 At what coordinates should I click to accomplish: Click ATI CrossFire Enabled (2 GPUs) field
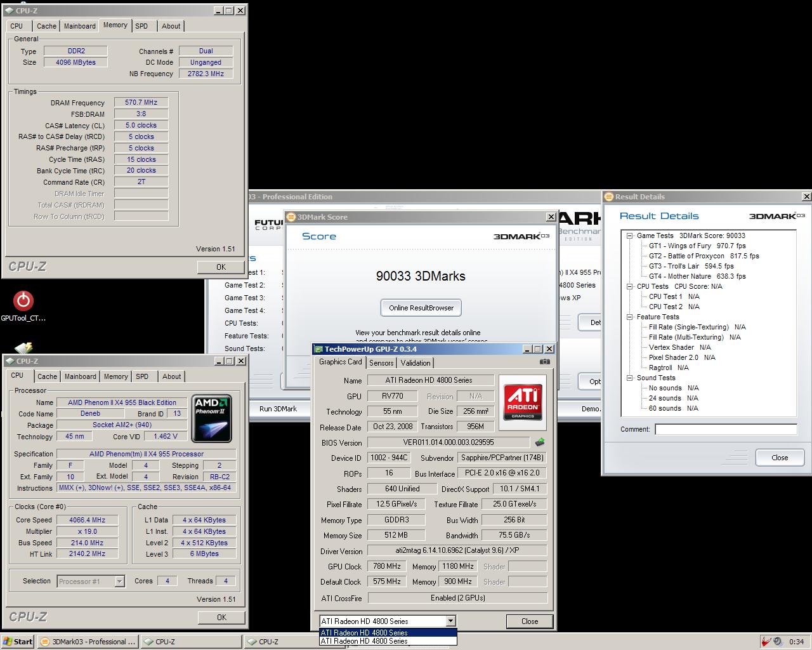coord(457,598)
